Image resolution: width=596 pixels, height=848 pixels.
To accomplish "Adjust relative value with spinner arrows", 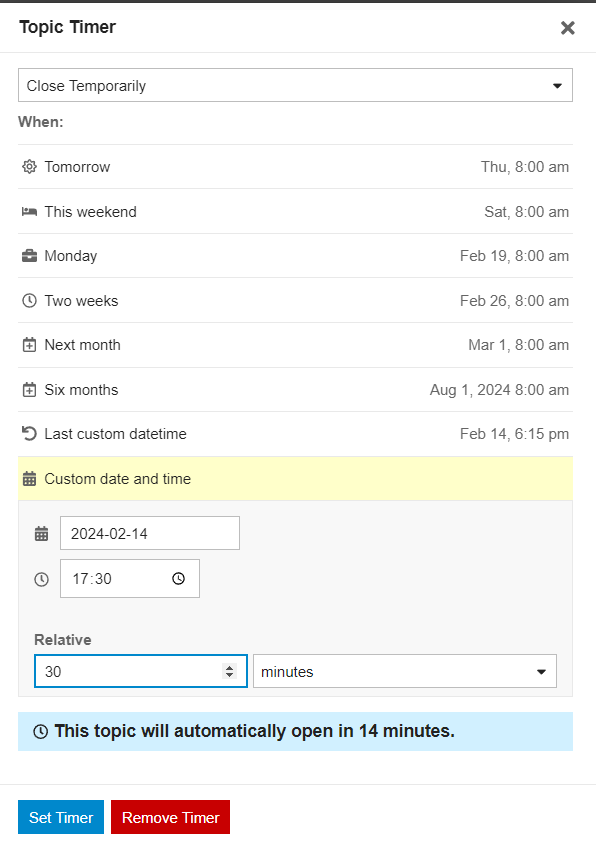I will click(229, 672).
